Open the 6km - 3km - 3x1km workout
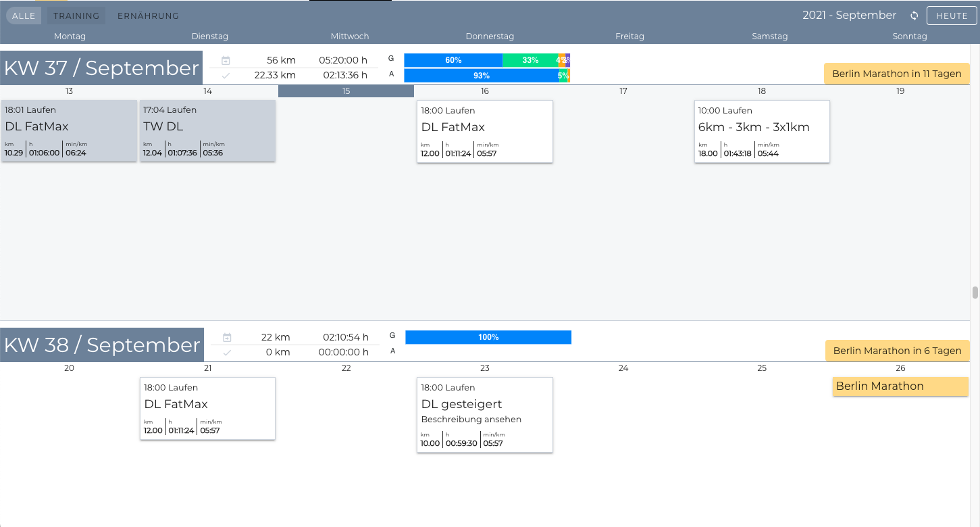The height and width of the screenshot is (527, 980). coord(761,132)
